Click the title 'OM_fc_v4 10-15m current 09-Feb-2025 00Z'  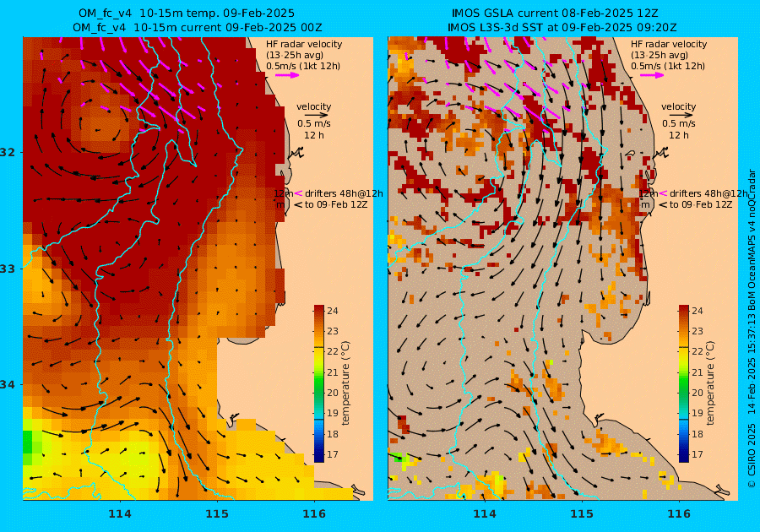point(198,28)
